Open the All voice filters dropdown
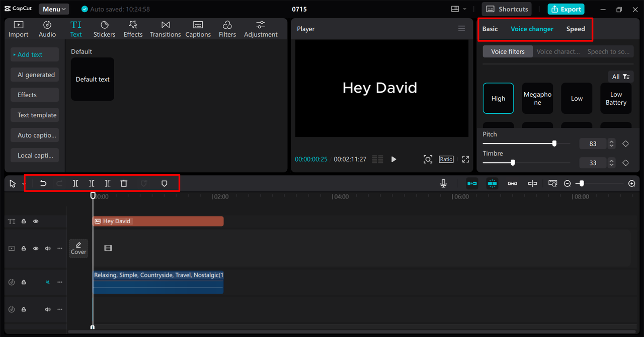Screen dimensions: 644x337 click(620, 77)
